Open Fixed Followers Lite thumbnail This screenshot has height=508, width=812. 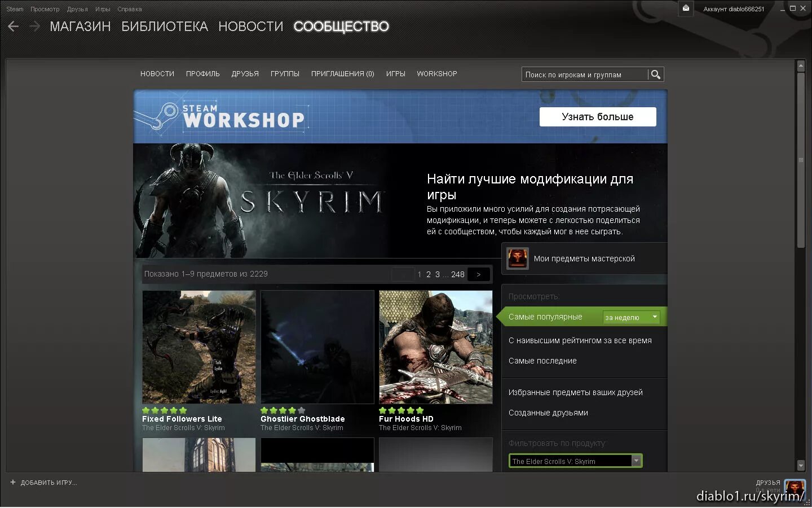click(199, 347)
